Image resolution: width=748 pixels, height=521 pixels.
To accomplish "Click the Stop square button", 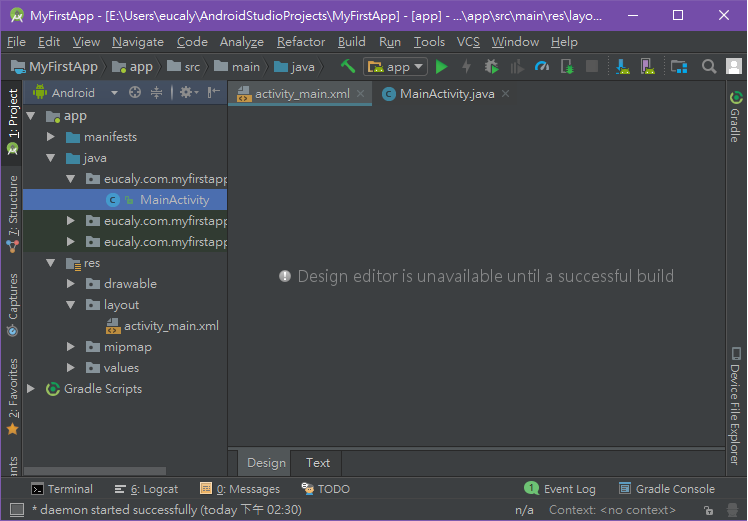I will tap(592, 66).
